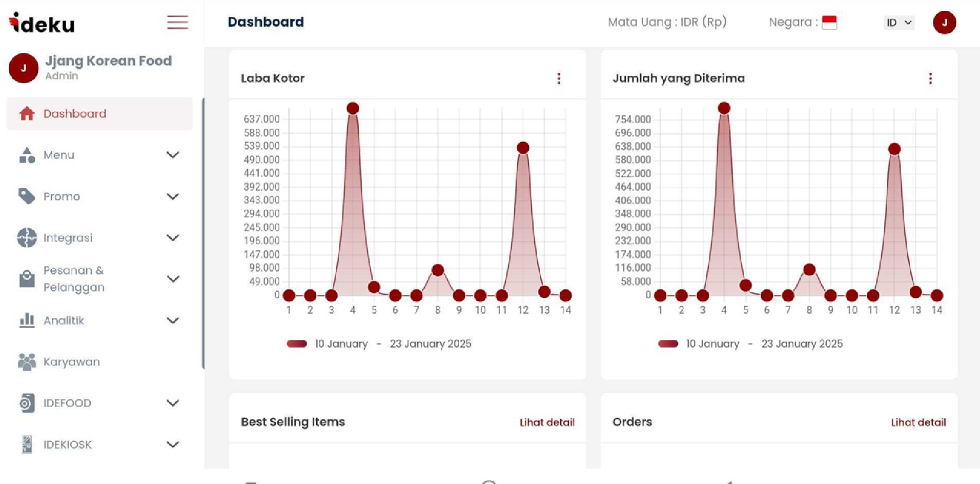Click the Orders heading
Image resolution: width=980 pixels, height=484 pixels.
(632, 421)
